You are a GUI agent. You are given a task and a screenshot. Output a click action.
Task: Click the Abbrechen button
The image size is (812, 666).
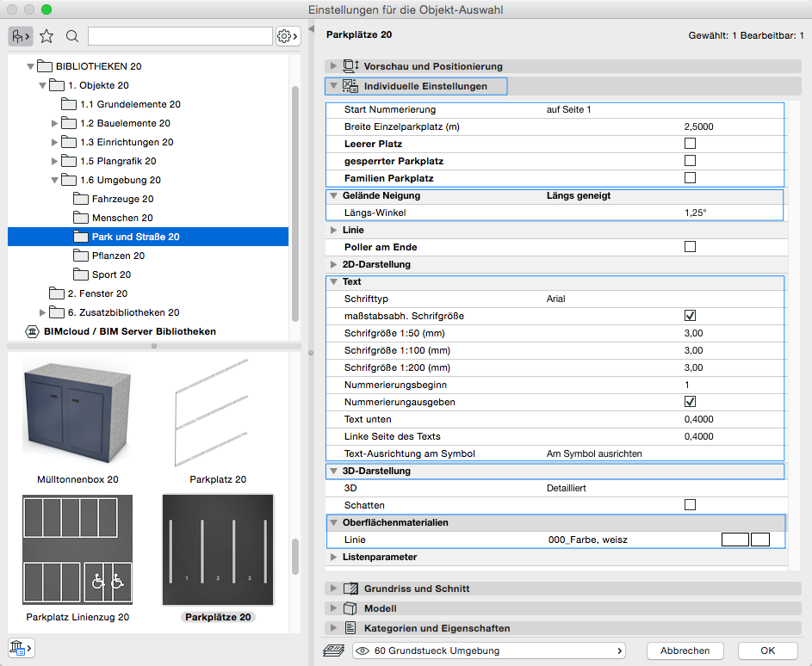[685, 651]
